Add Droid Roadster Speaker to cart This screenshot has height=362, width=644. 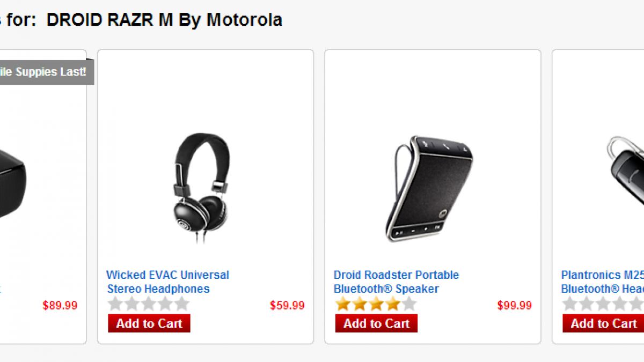[376, 323]
